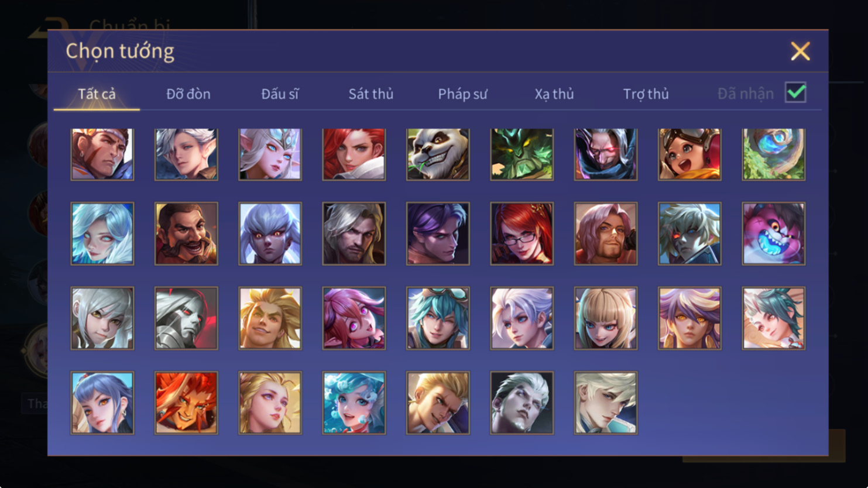Select the girl with aviator goggles
This screenshot has height=488, width=868.
point(689,154)
